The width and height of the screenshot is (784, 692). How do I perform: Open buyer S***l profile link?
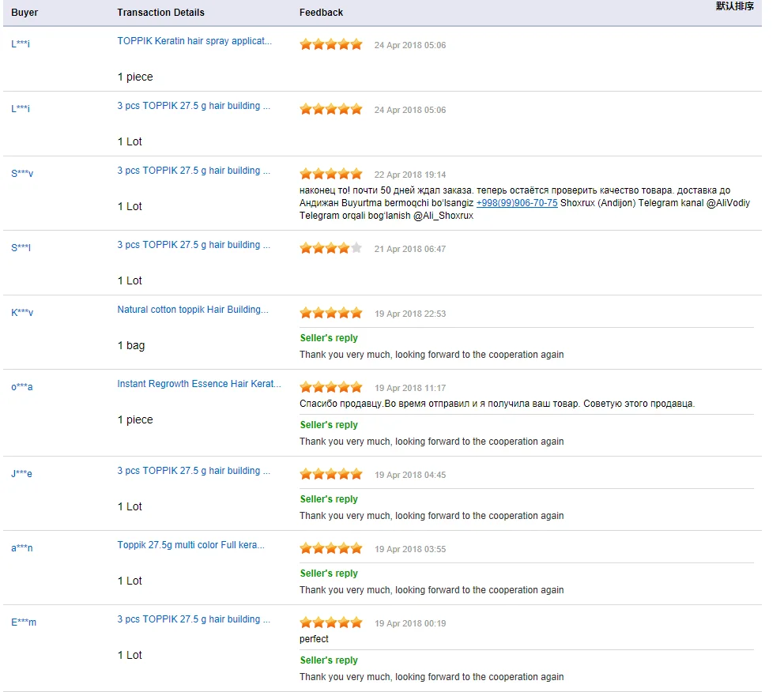21,247
